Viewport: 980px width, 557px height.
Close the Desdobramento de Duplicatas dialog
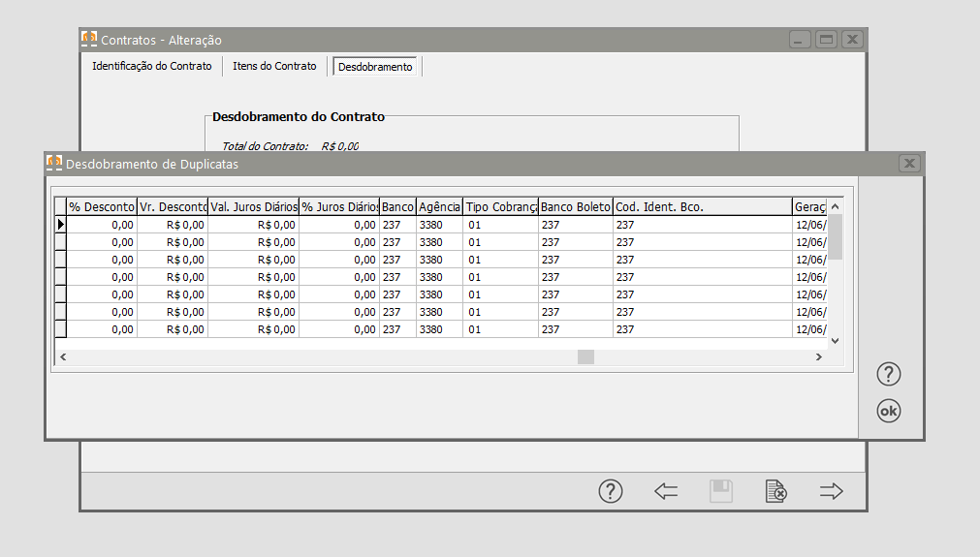click(x=909, y=164)
